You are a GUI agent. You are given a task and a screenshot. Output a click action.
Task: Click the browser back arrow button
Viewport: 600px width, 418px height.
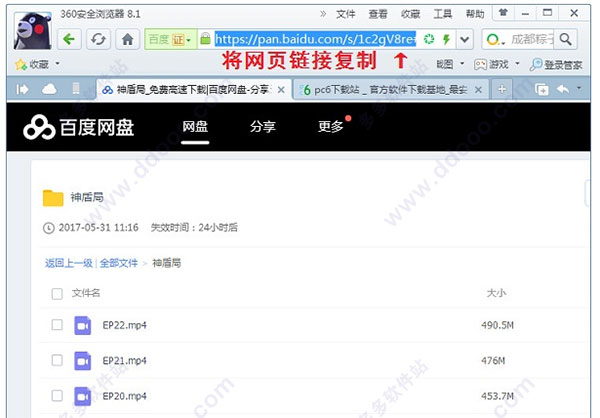69,39
